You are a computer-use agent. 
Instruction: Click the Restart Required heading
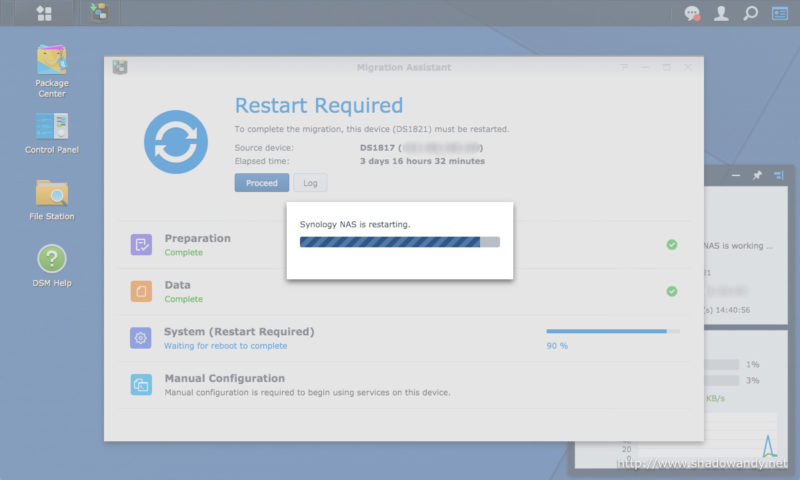click(x=319, y=106)
